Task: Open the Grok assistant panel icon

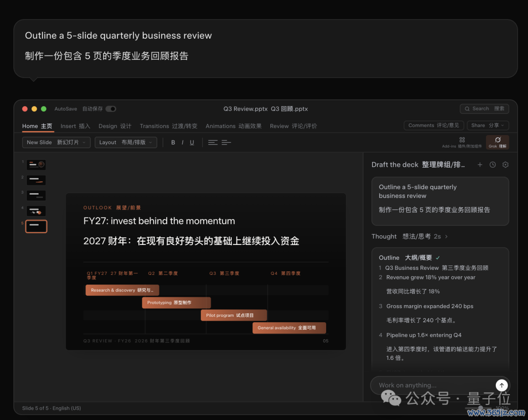Action: pyautogui.click(x=497, y=142)
